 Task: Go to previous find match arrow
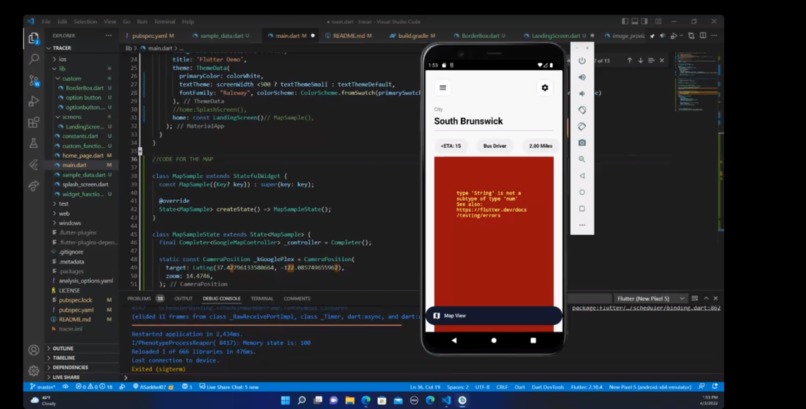point(629,61)
